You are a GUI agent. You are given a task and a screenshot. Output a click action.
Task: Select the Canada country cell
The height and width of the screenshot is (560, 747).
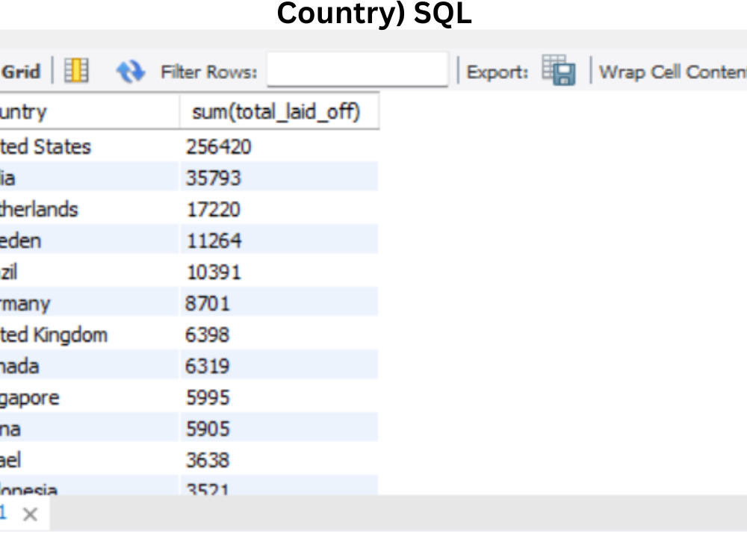[x=89, y=365]
